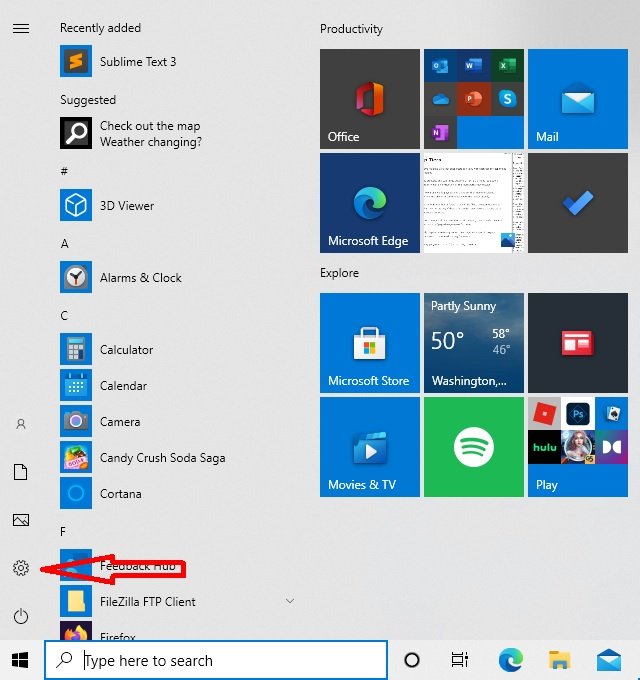Click the Productivity group header
This screenshot has height=680, width=640.
(351, 29)
